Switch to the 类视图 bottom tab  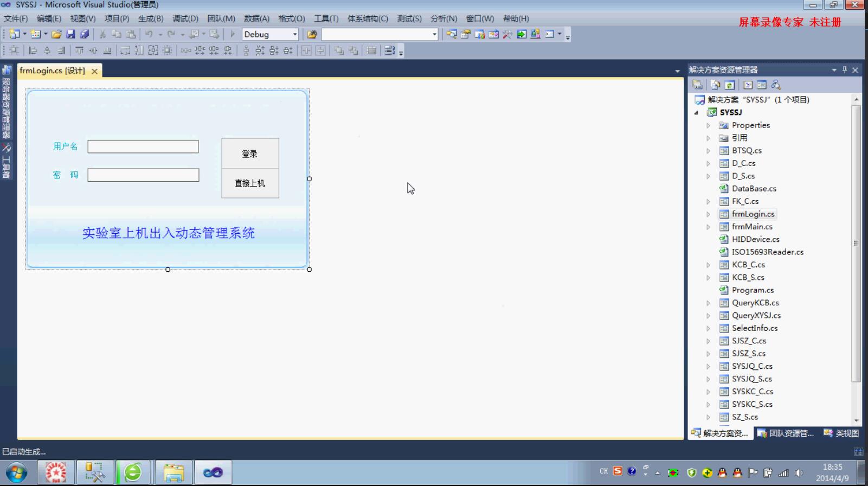[841, 433]
